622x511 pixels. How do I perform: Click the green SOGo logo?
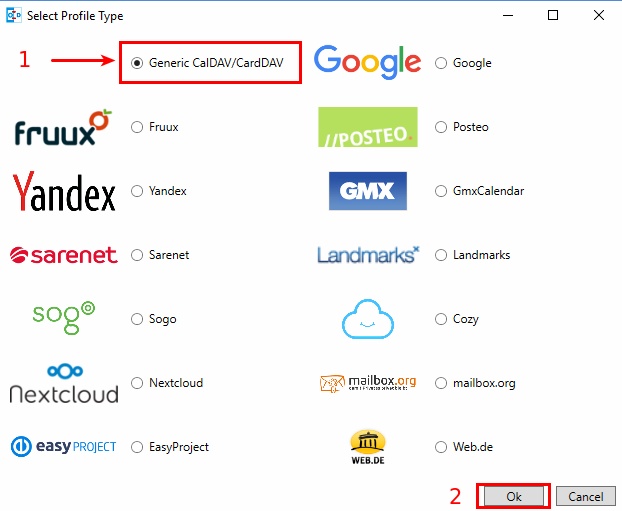63,318
